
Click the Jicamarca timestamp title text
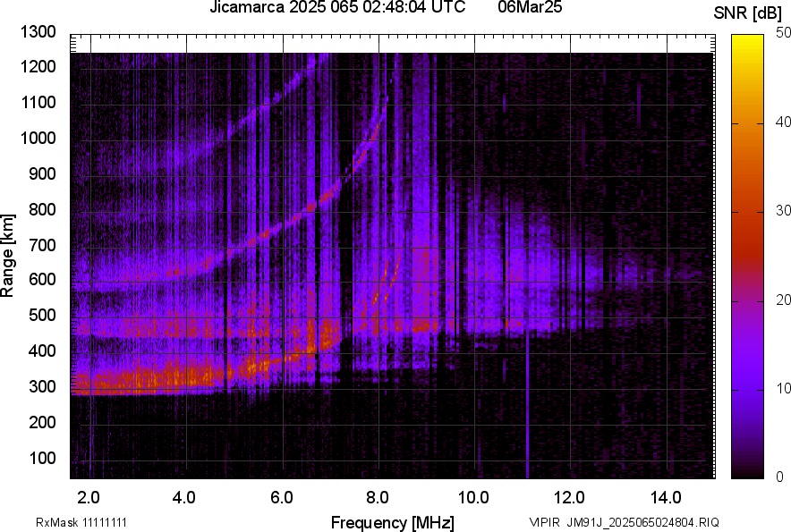tap(336, 8)
